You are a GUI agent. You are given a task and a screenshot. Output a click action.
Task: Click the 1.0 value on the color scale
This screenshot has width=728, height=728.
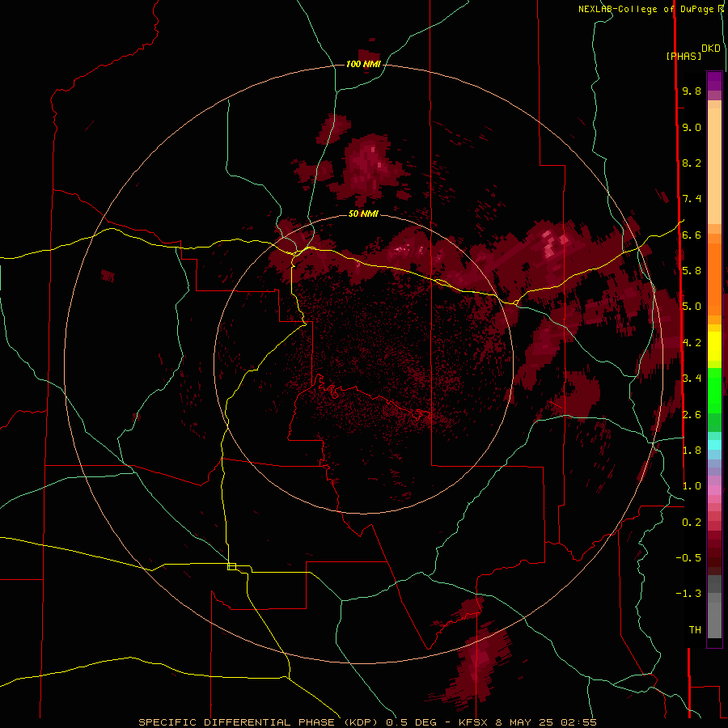(692, 486)
